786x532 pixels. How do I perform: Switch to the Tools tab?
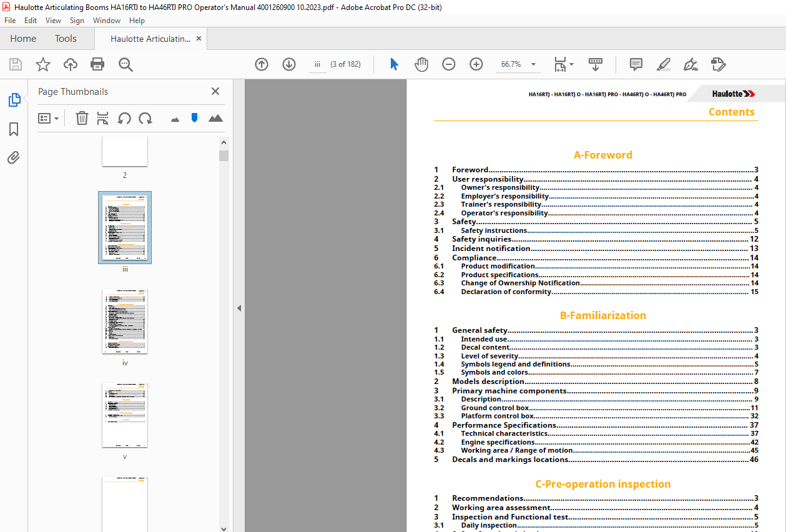click(66, 39)
